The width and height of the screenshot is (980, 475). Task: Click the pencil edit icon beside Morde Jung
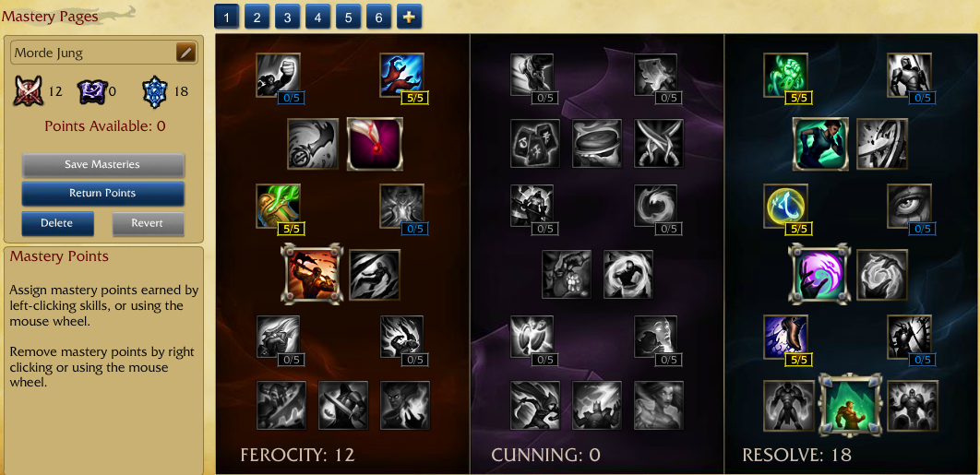coord(185,53)
